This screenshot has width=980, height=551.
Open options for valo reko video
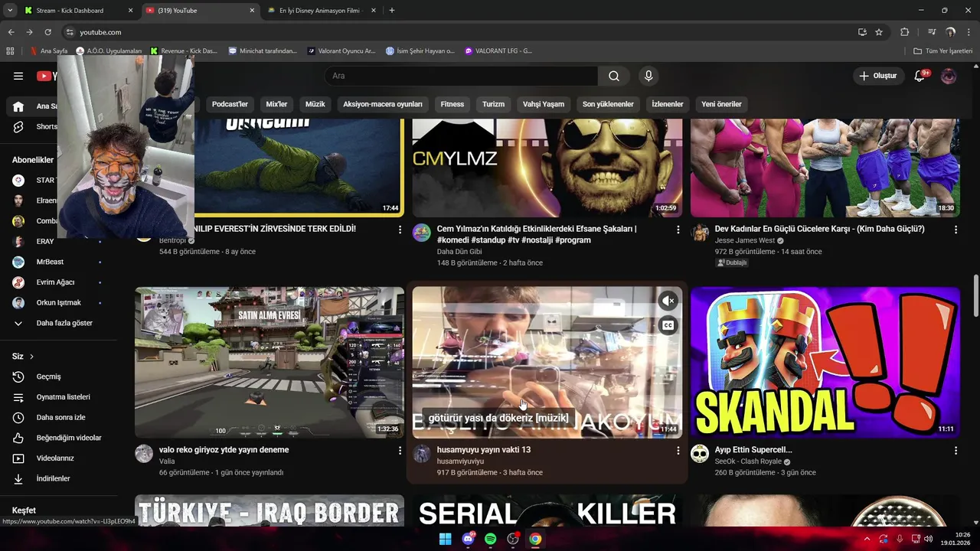click(400, 451)
